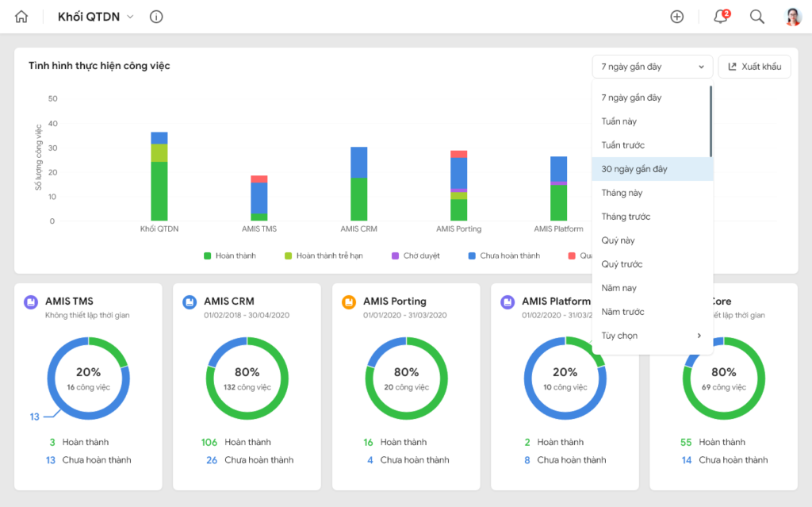812x507 pixels.
Task: Open the search magnifier icon
Action: [x=757, y=17]
